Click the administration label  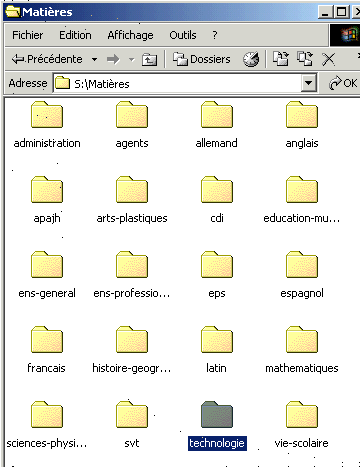coord(47,143)
